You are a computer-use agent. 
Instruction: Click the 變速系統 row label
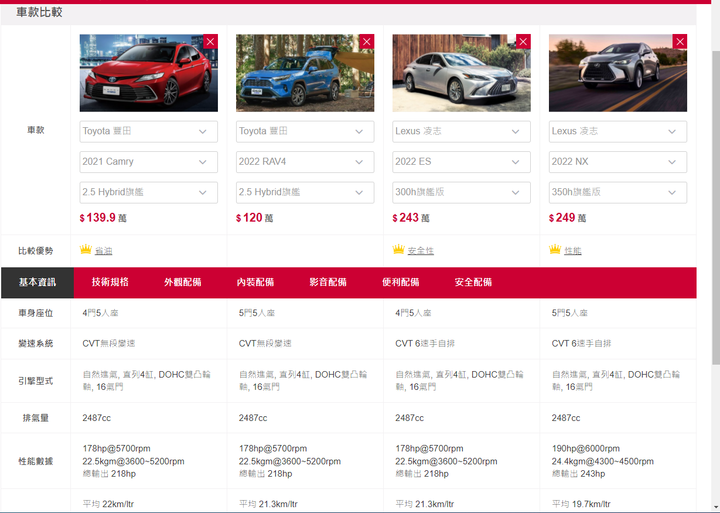(x=36, y=344)
